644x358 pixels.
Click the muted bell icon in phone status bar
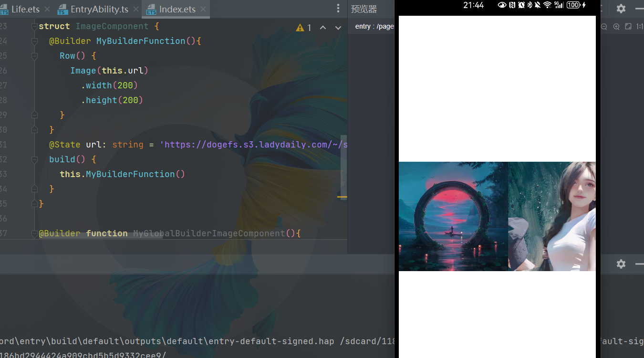(x=538, y=5)
